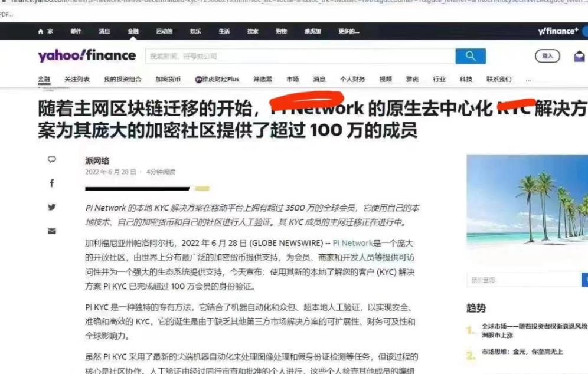Open the 科技 tab
The height and width of the screenshot is (374, 588).
[x=466, y=79]
